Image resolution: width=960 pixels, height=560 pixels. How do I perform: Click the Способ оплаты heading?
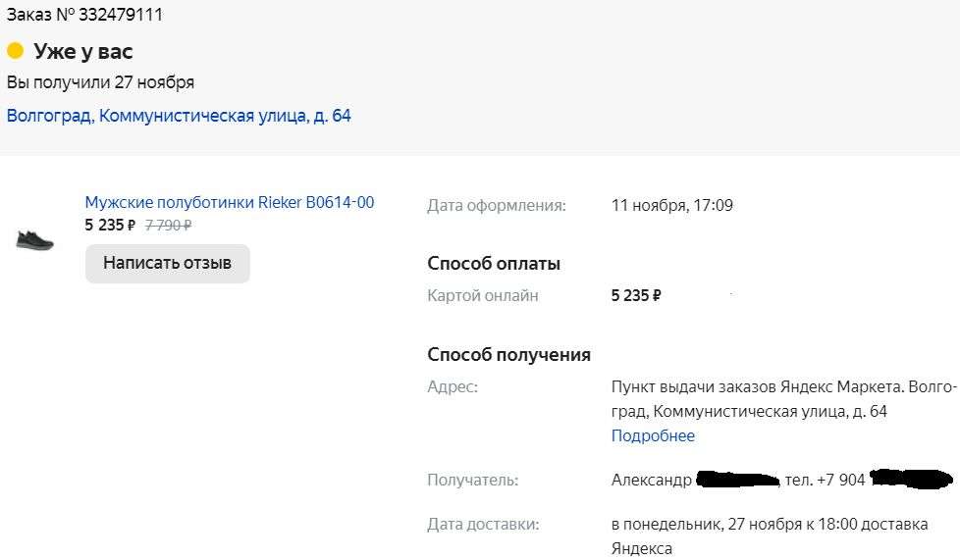[494, 264]
